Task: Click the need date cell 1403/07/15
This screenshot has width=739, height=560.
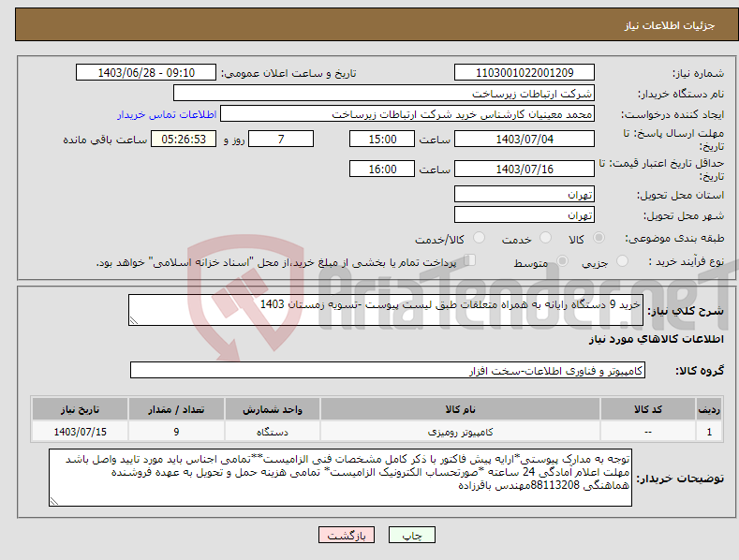Action: pos(80,432)
